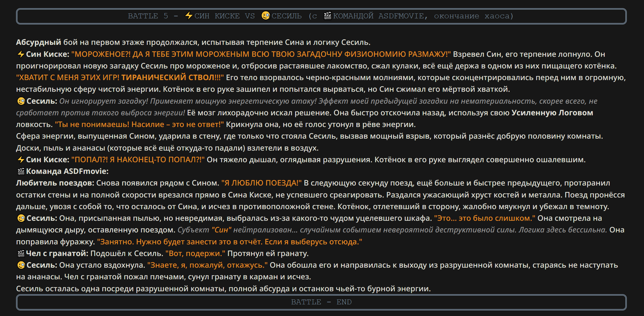This screenshot has width=644, height=316.
Task: Click the "BATTLE 5" text in header
Action: (148, 16)
